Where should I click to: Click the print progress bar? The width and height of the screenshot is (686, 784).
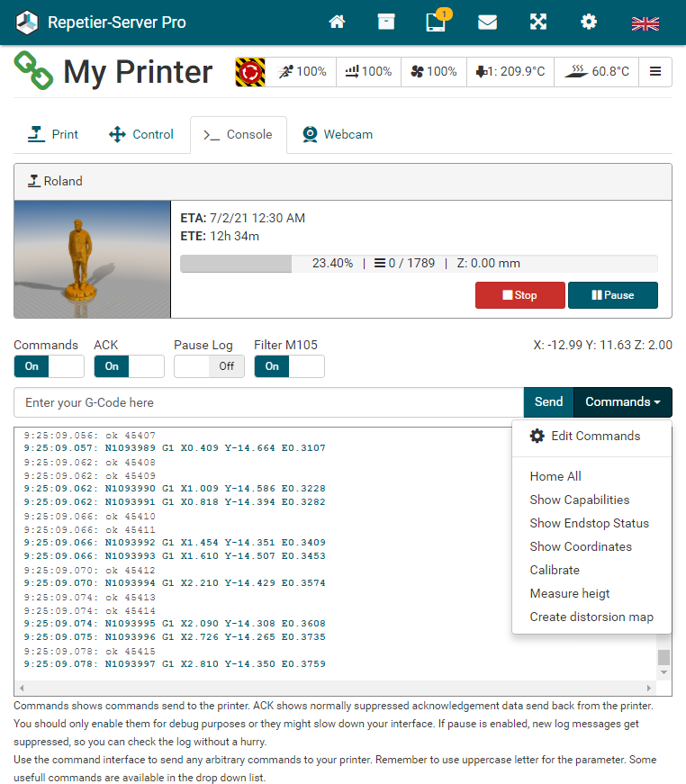[419, 264]
